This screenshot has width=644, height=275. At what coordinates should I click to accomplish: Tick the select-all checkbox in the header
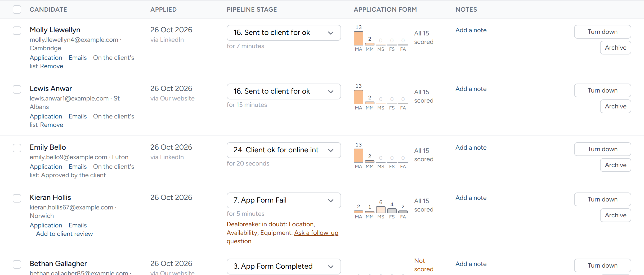[x=17, y=10]
